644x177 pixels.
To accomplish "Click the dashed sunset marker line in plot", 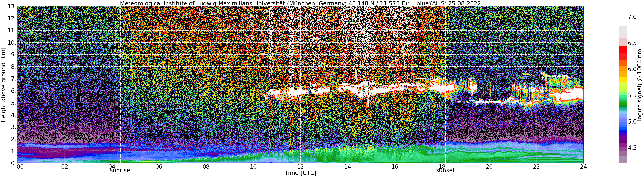I will coord(445,85).
